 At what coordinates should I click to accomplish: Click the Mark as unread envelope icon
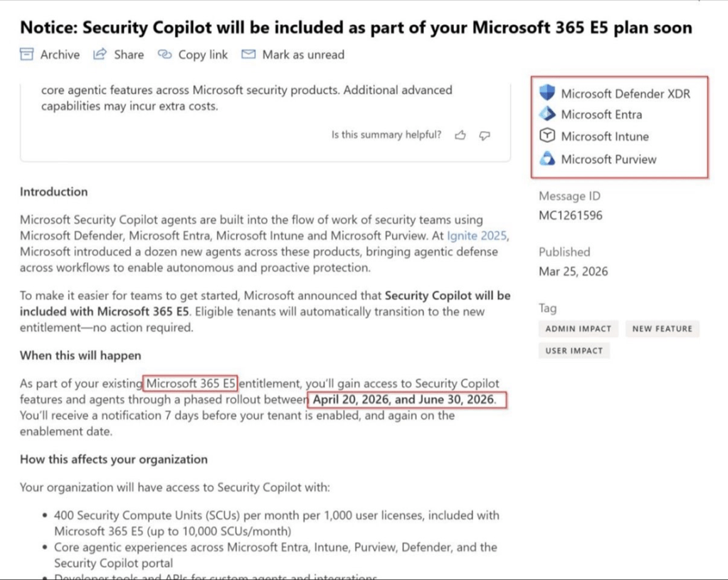click(248, 55)
